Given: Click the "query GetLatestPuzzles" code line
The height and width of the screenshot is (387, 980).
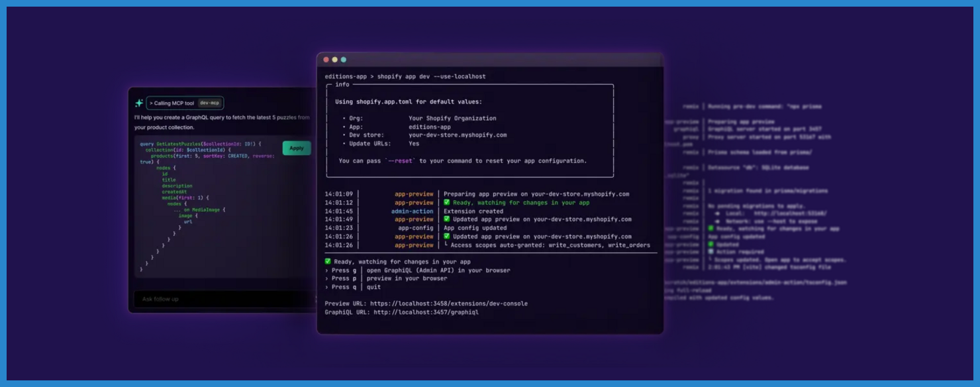Looking at the screenshot, I should pos(201,144).
